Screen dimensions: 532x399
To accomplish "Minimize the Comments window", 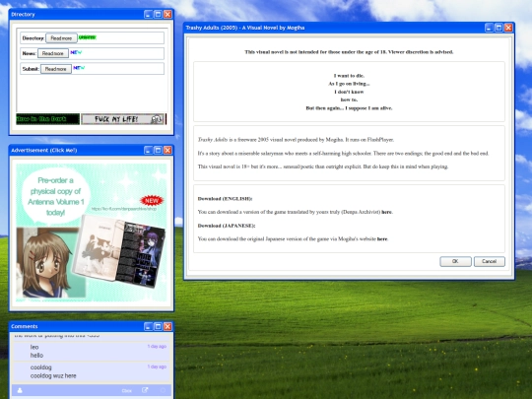I will [x=148, y=326].
